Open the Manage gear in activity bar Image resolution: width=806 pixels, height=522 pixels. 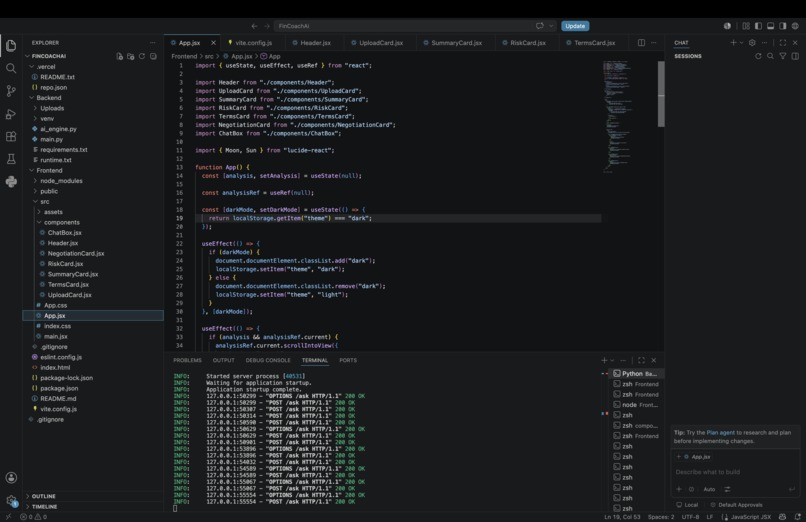pos(11,500)
